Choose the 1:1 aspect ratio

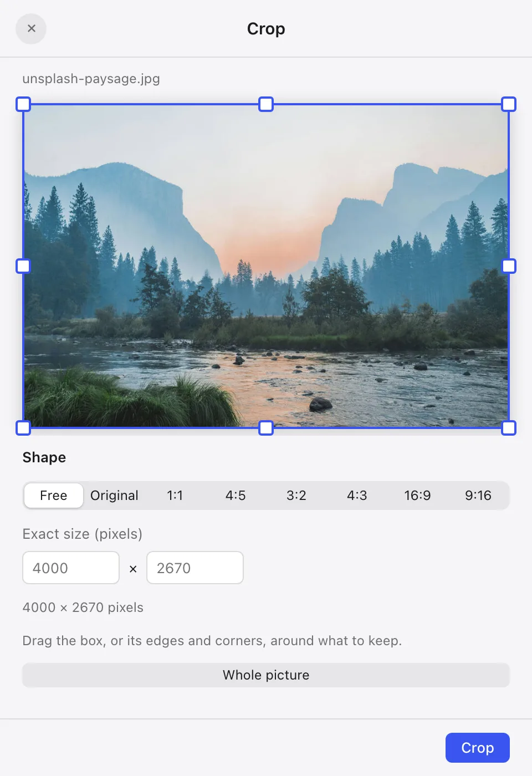point(175,495)
